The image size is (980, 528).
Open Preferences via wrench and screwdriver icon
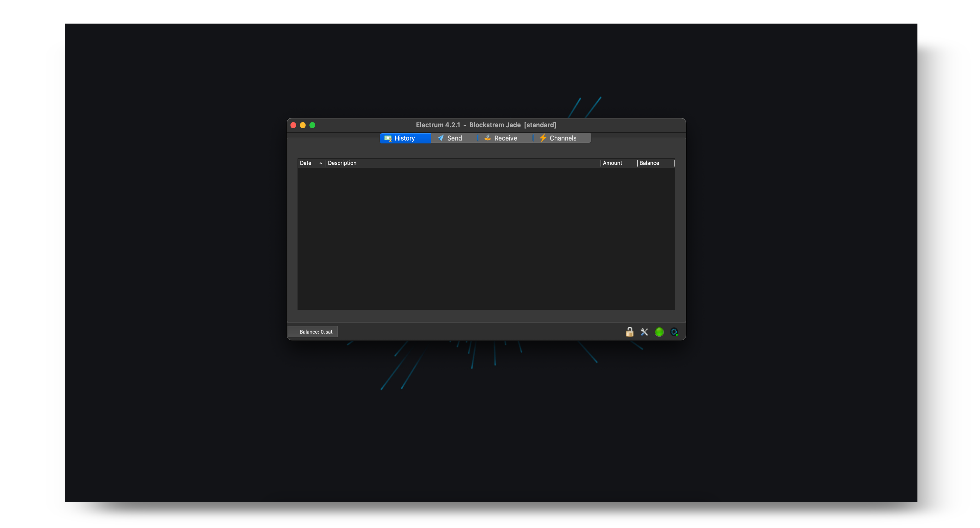[644, 332]
